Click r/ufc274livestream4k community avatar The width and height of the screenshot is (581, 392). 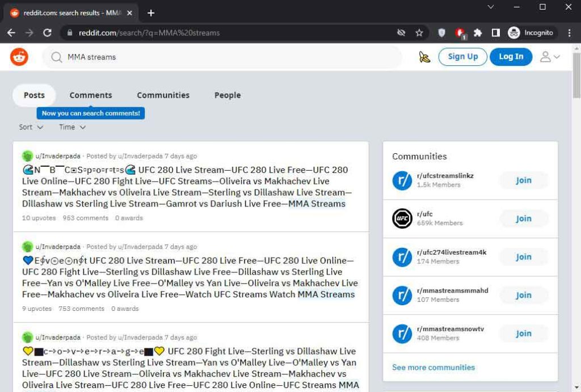[x=402, y=257]
